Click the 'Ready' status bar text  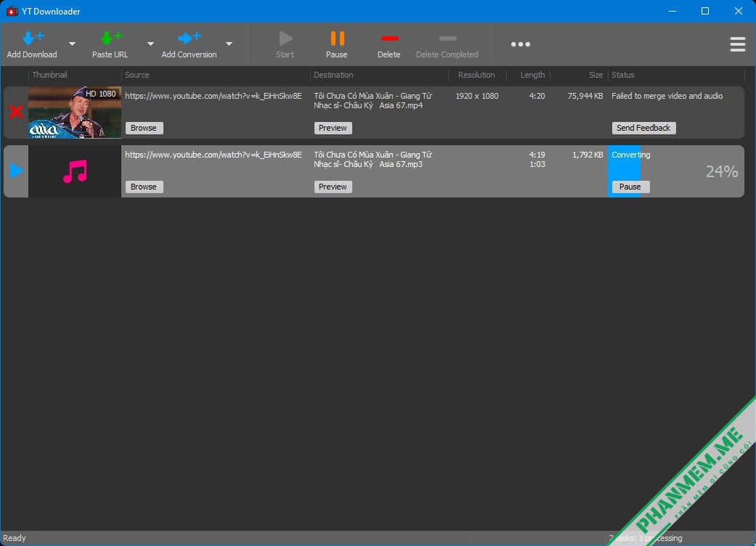tap(15, 538)
